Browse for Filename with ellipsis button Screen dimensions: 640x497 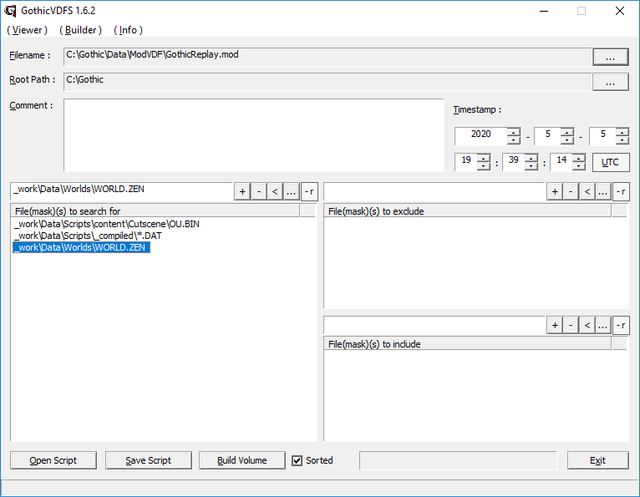coord(610,57)
